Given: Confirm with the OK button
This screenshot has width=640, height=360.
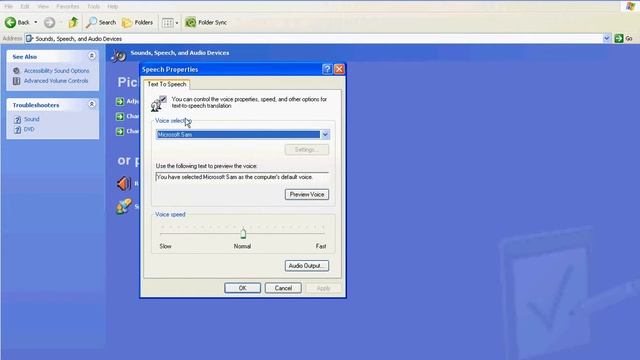Looking at the screenshot, I should pyautogui.click(x=242, y=288).
